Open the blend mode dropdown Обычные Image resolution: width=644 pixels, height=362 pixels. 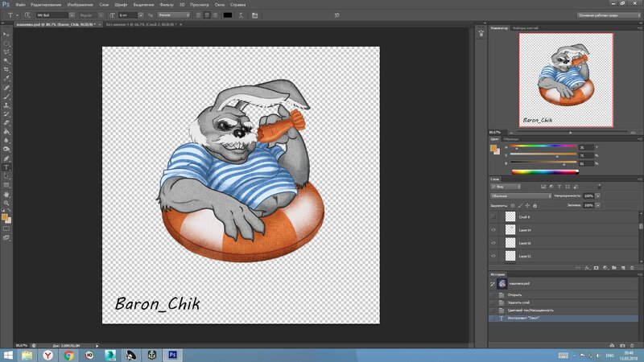tap(519, 195)
